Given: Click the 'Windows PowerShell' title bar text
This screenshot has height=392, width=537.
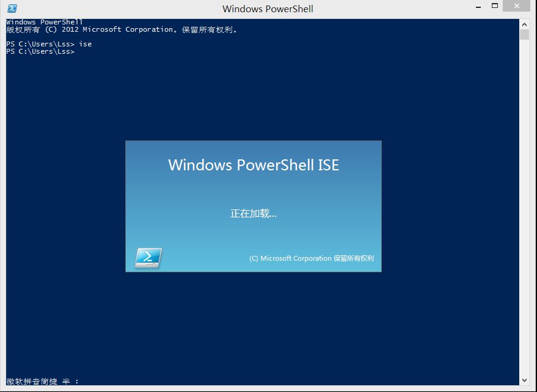Looking at the screenshot, I should [x=268, y=9].
